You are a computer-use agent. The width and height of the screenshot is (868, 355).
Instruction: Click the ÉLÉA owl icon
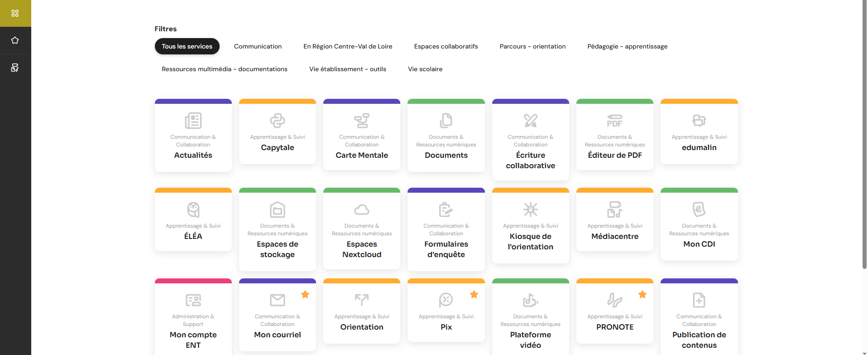point(193,209)
